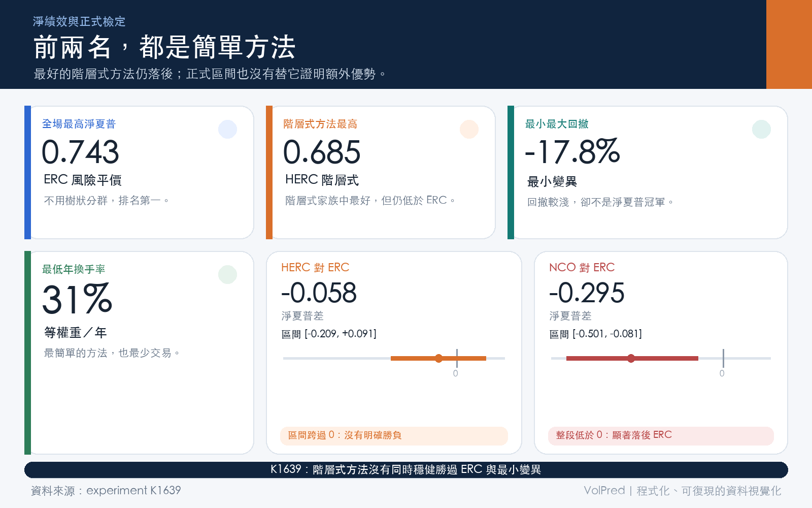Click the orange dot on the HERC 對 ERC interval

pos(438,358)
